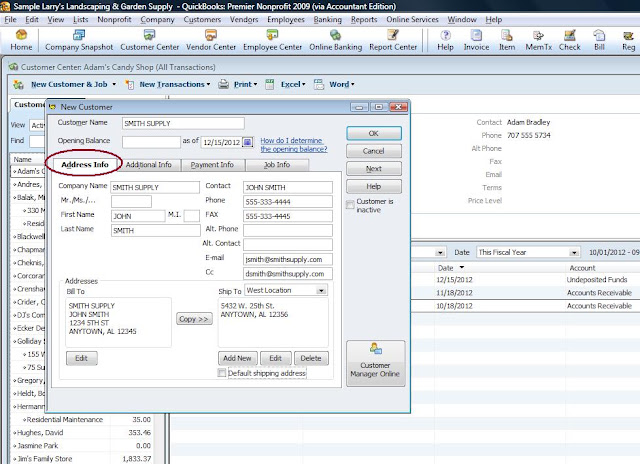Viewport: 640px width, 464px height.
Task: Open the filter dropdown left of Date
Action: tap(440, 253)
